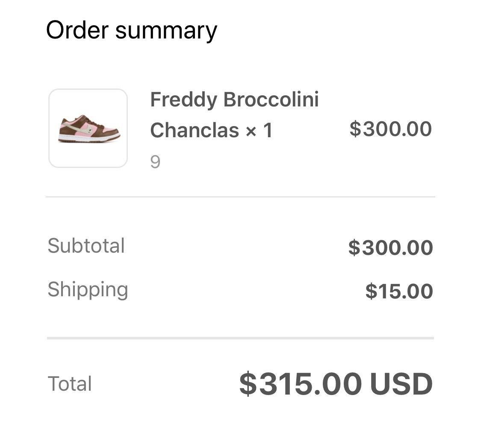Open the "Freddy Broccolini" product name
The image size is (481, 448).
[234, 100]
